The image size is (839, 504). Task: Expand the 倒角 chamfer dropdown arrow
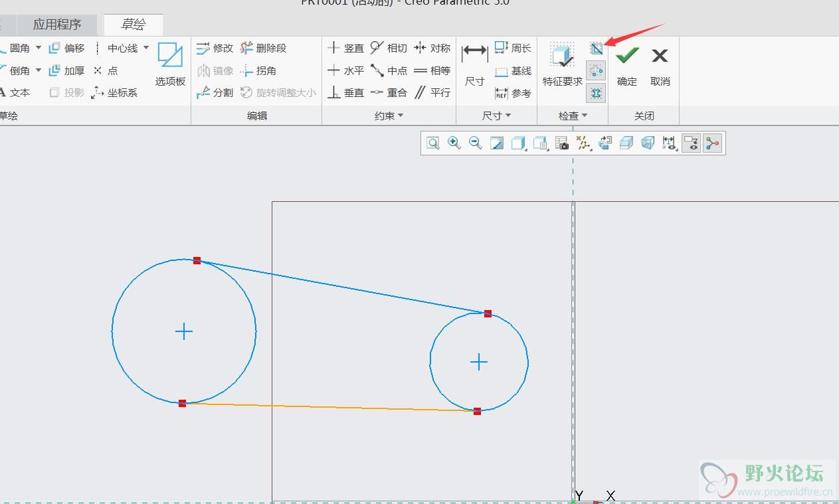point(39,70)
